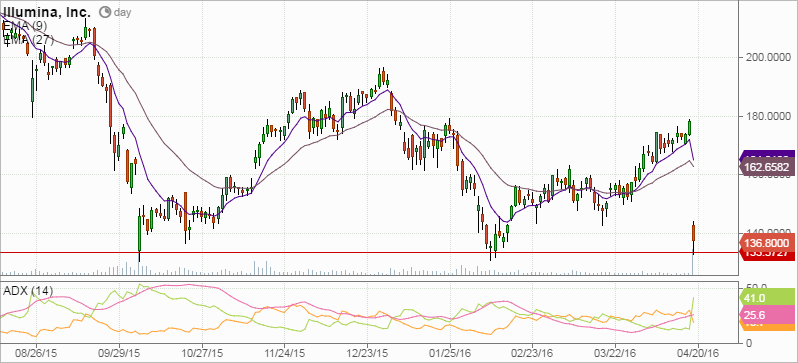Click the green 41.0 ADX value tag

coord(767,297)
